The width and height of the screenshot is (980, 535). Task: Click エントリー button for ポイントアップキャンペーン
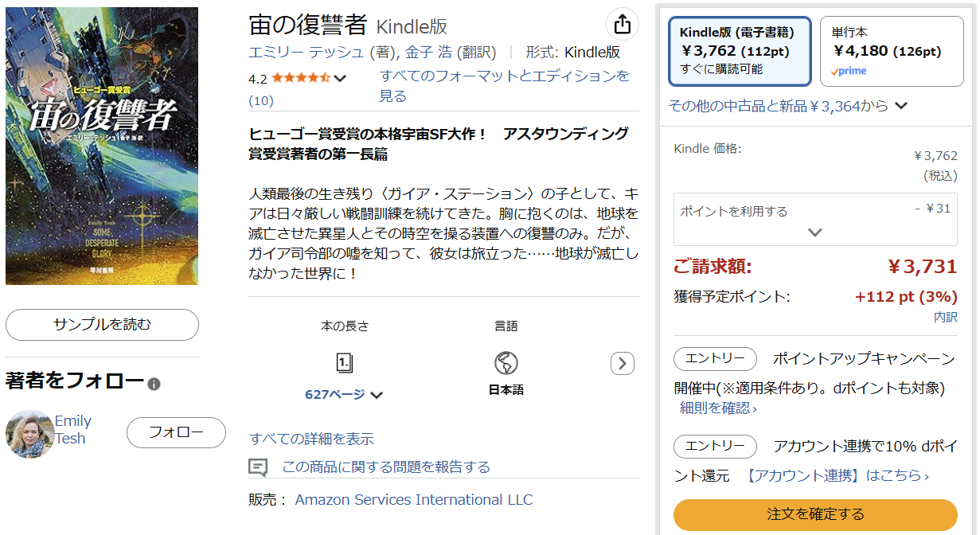tap(715, 358)
